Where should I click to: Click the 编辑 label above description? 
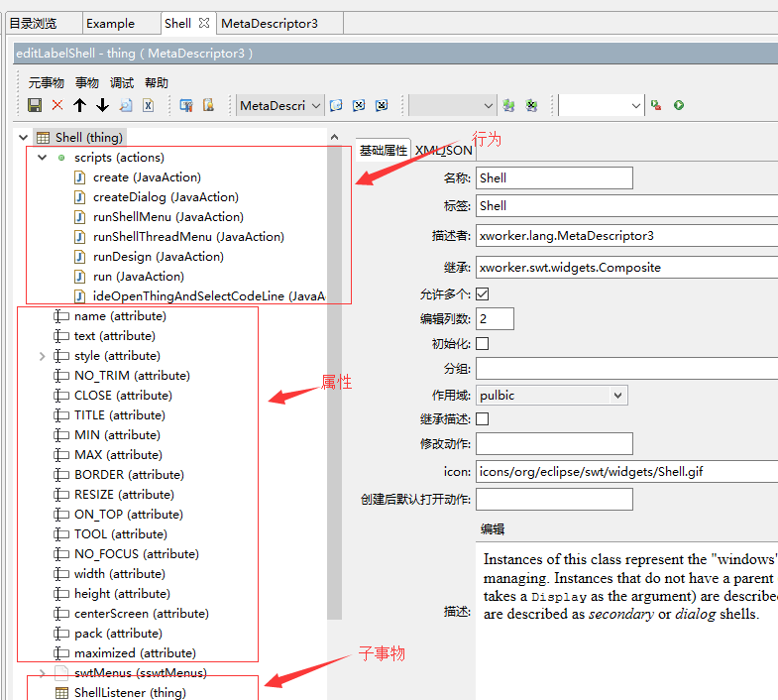click(493, 529)
